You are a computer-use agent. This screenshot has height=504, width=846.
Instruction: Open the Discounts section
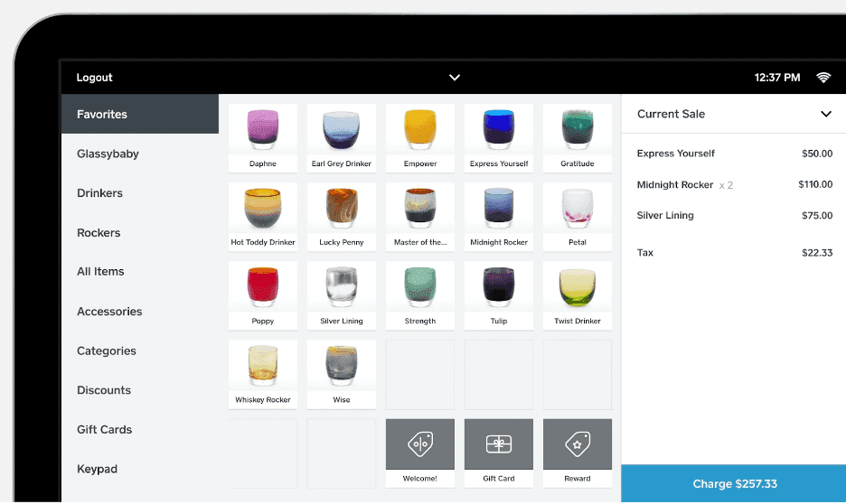[x=140, y=390]
